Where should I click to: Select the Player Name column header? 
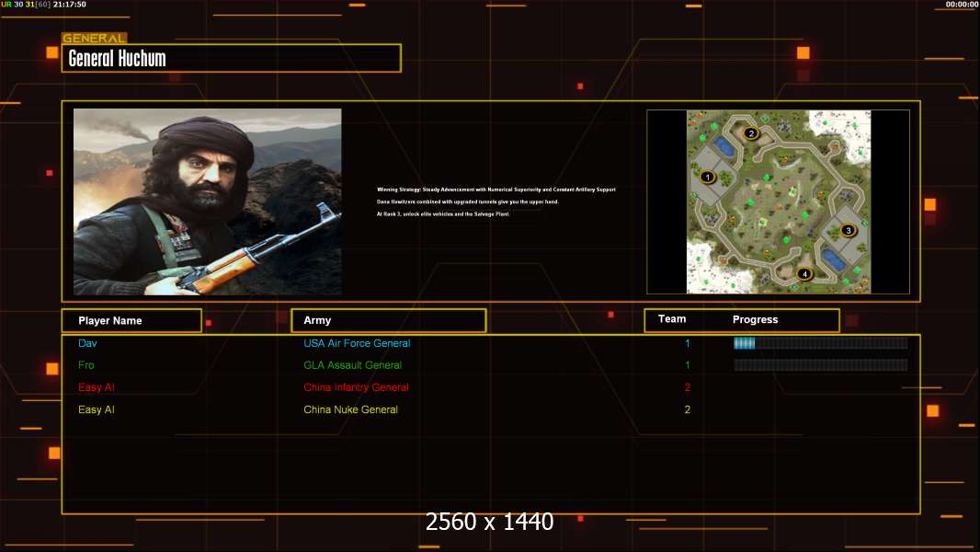click(x=131, y=321)
